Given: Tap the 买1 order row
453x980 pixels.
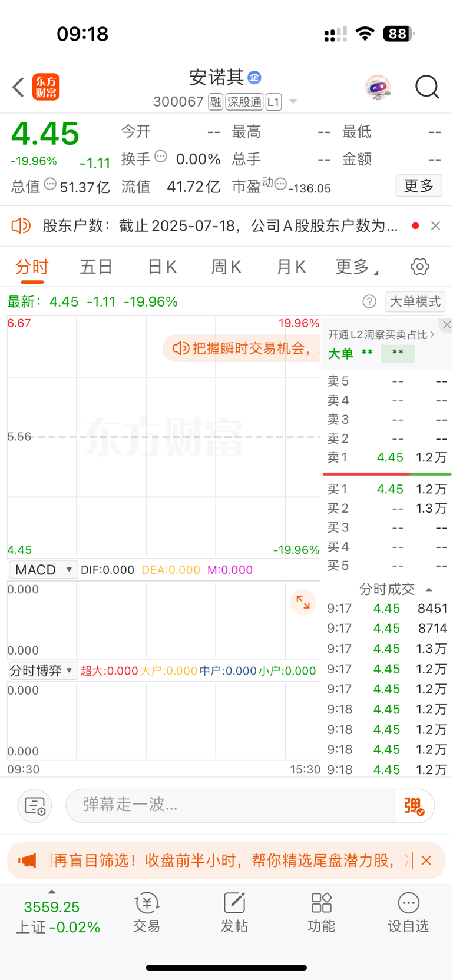Looking at the screenshot, I should [x=387, y=489].
